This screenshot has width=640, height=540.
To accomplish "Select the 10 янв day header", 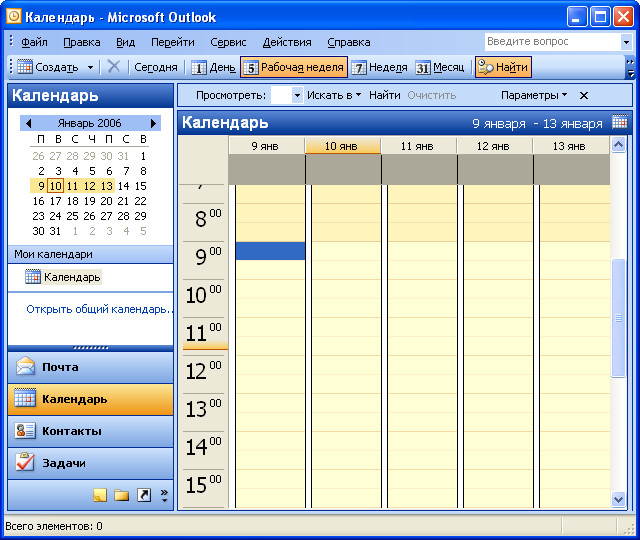I will coord(343,146).
